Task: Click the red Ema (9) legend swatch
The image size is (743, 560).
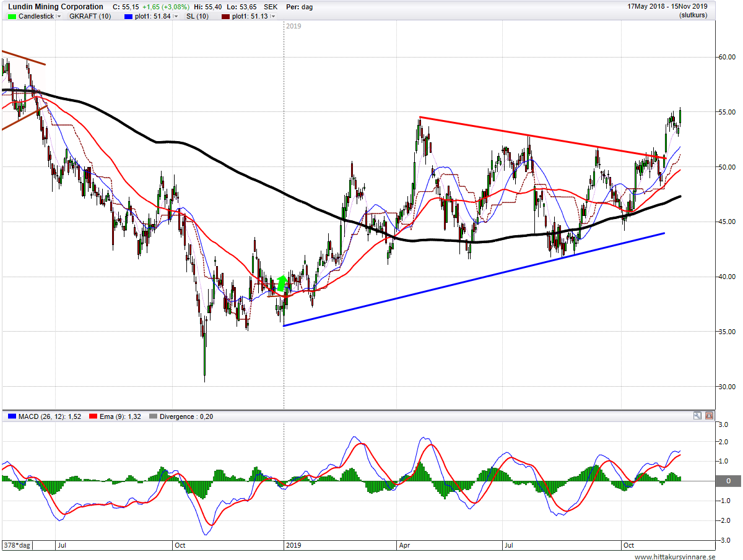Action: tap(94, 416)
